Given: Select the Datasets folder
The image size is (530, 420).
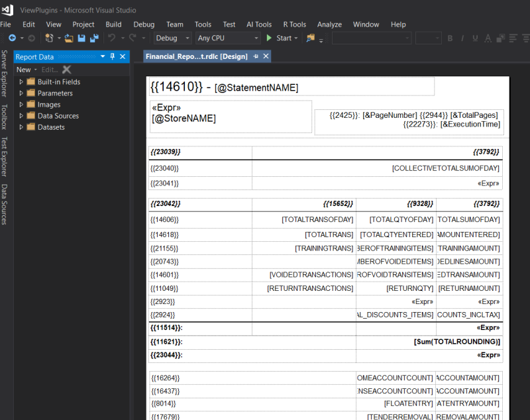Looking at the screenshot, I should coord(46,127).
